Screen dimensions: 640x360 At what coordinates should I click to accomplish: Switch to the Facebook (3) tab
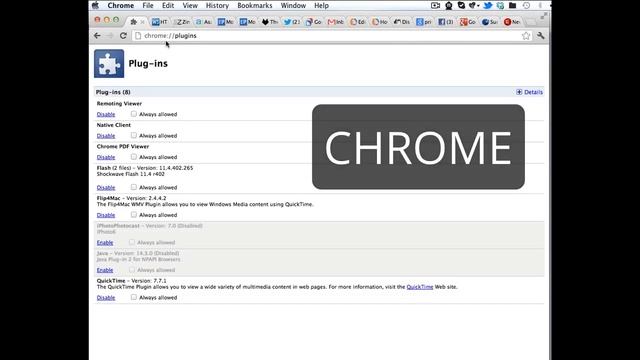pos(446,22)
